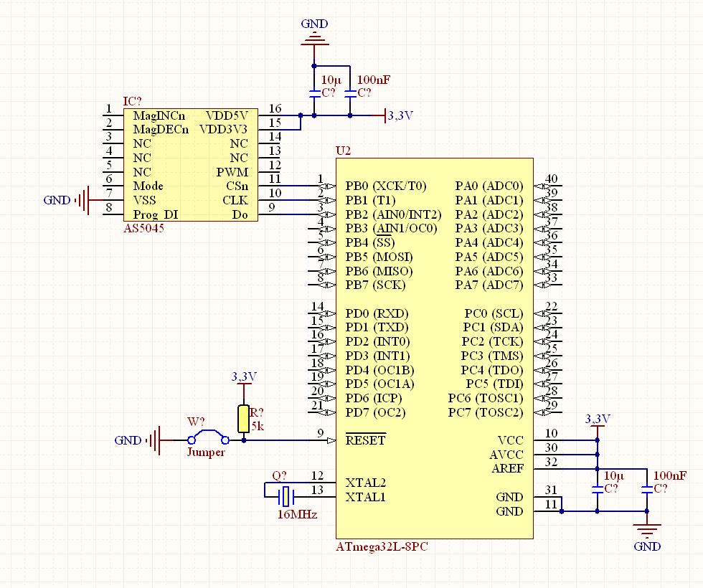Click the 'Do' pin name
Image resolution: width=703 pixels, height=588 pixels.
pos(240,214)
